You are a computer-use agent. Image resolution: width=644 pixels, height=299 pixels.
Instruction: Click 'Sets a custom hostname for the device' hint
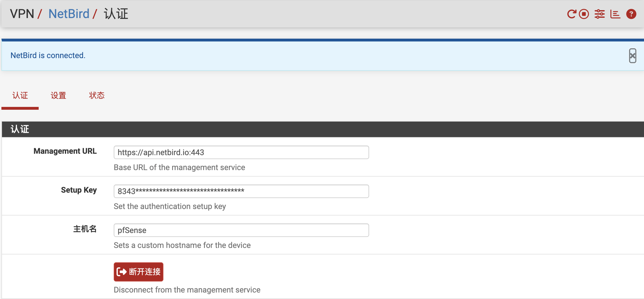[182, 245]
